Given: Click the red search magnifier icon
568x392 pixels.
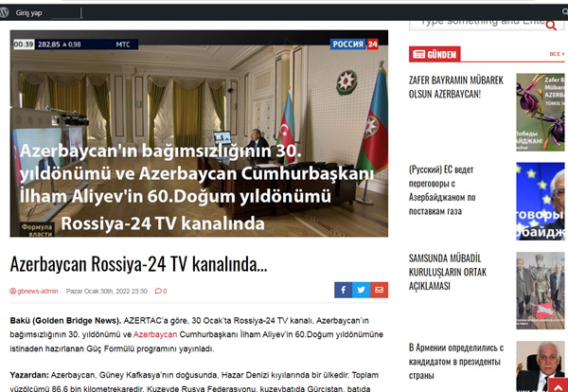Looking at the screenshot, I should [x=551, y=25].
